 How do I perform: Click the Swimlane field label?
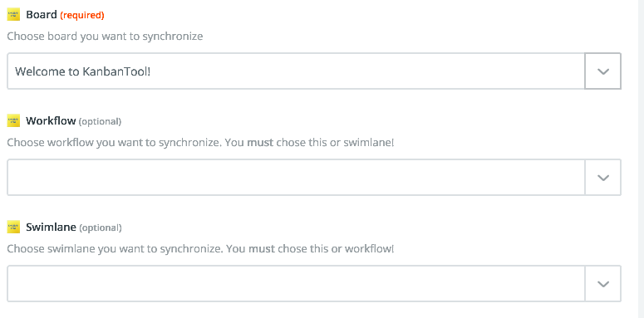[x=51, y=227]
